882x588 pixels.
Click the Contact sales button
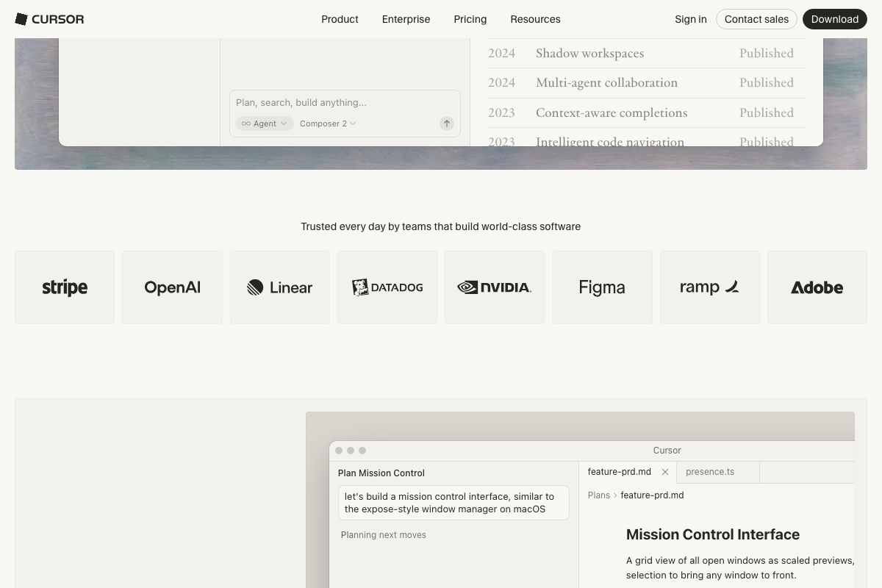[x=756, y=19]
